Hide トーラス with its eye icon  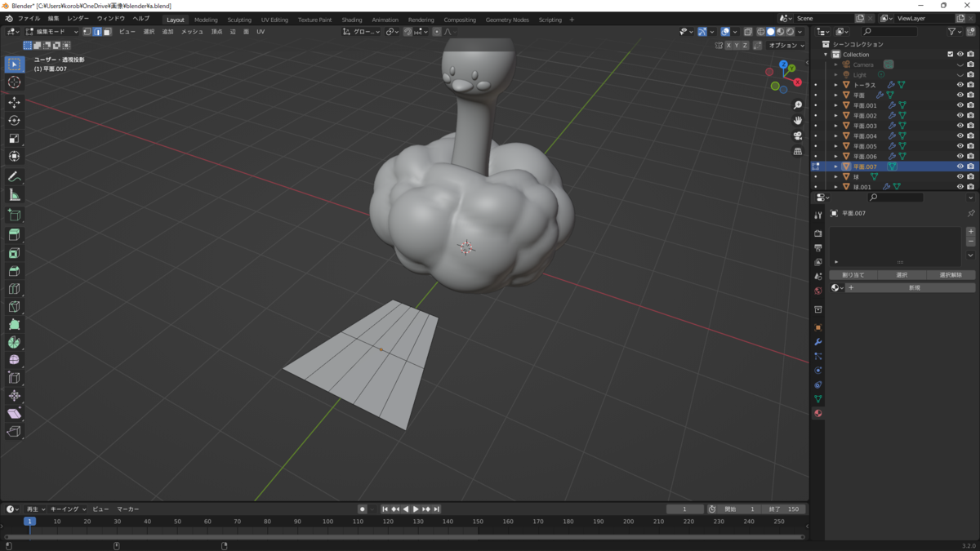960,85
